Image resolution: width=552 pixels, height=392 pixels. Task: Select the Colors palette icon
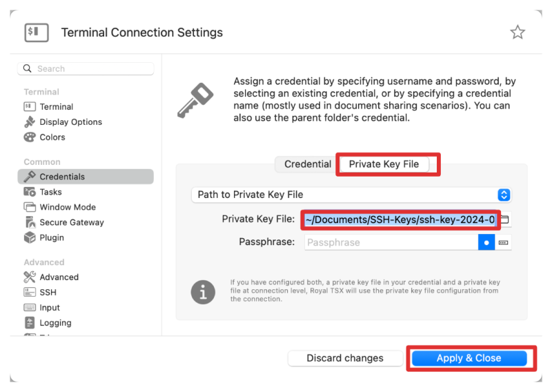click(30, 137)
